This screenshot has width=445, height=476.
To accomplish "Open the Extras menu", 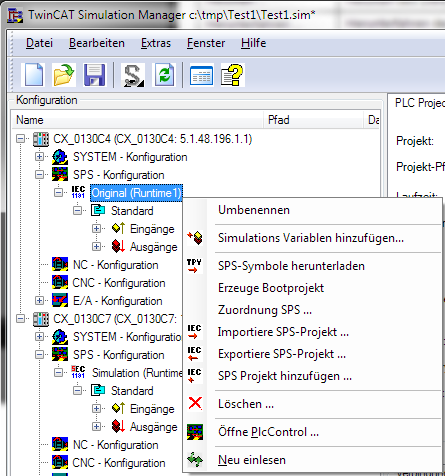I will (156, 43).
